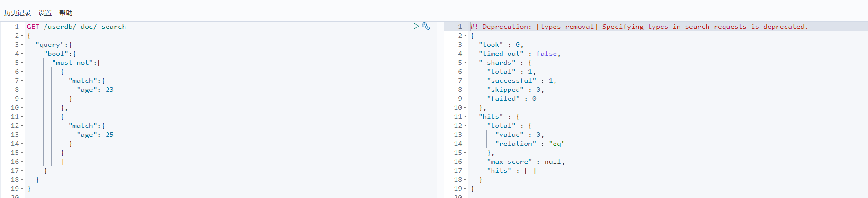Collapse the "bool" fold at line 4
This screenshot has height=198, width=868.
tap(22, 54)
